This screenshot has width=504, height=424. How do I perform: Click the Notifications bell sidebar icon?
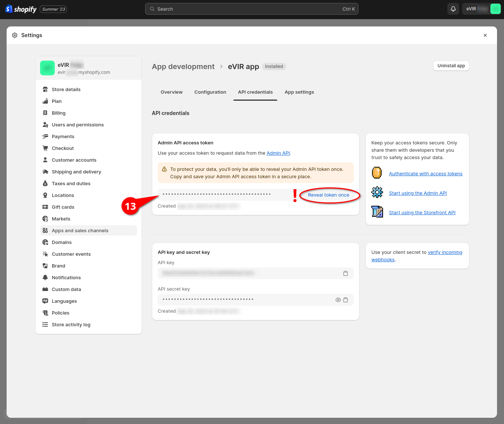click(x=45, y=277)
